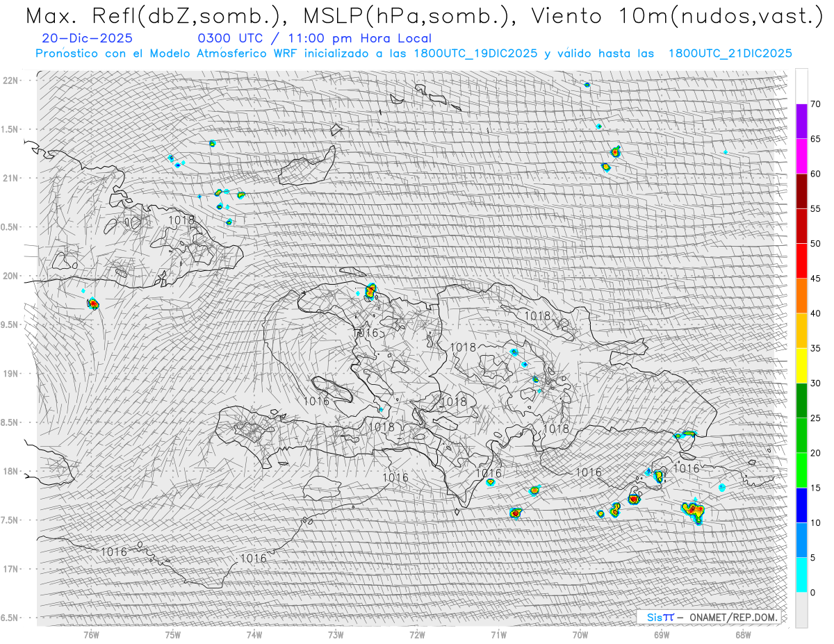The image size is (834, 644).
Task: Select the yellow 30–35 dBZ color bar segment
Action: [x=801, y=365]
